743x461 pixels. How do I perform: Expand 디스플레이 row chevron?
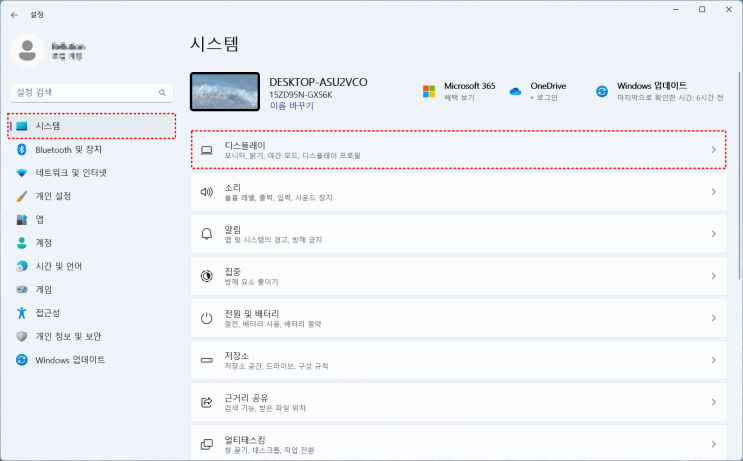click(x=714, y=150)
